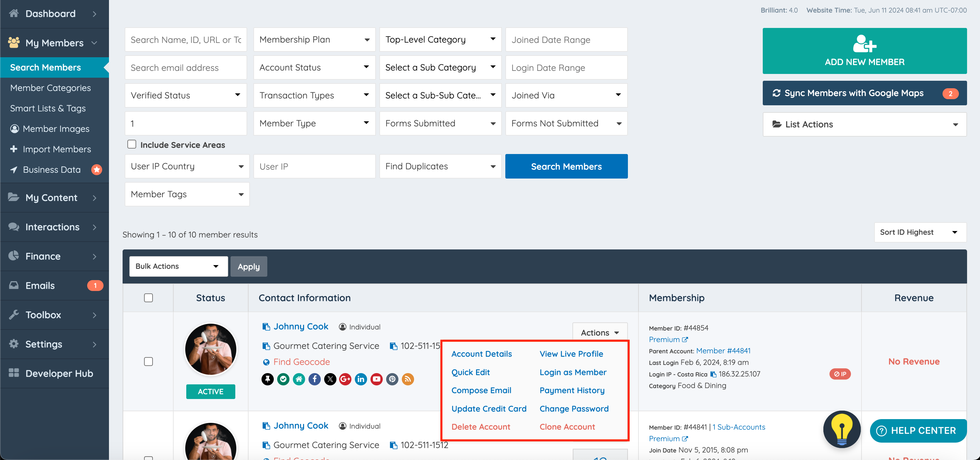Check the first Johnny Cook row checkbox

tap(148, 362)
